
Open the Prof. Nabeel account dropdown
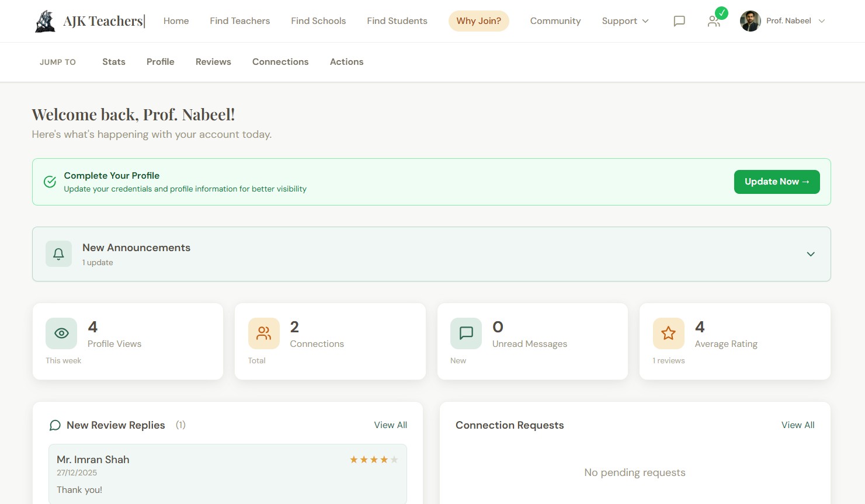coord(783,21)
